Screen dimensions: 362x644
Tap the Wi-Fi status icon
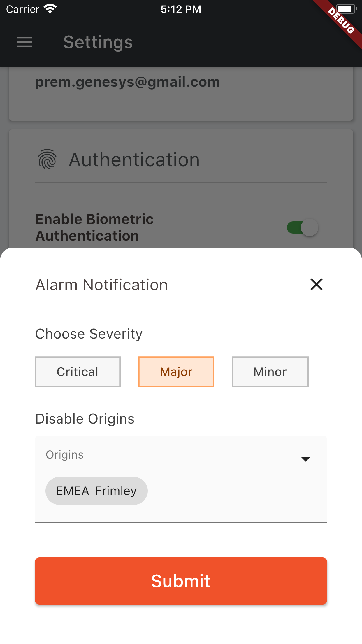coord(50,9)
